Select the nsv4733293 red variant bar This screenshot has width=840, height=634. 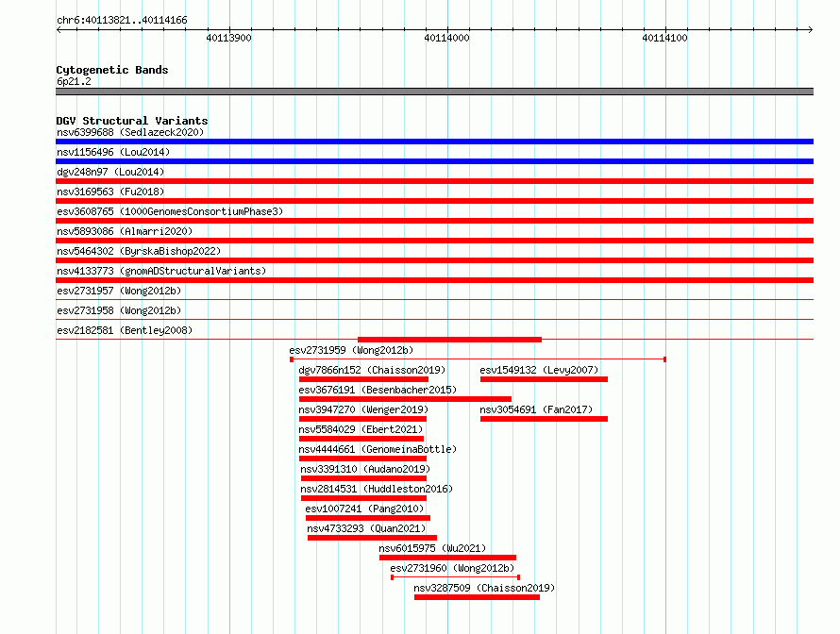[x=372, y=538]
